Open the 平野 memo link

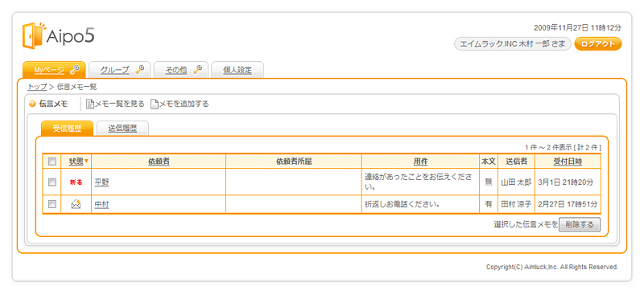(x=102, y=182)
